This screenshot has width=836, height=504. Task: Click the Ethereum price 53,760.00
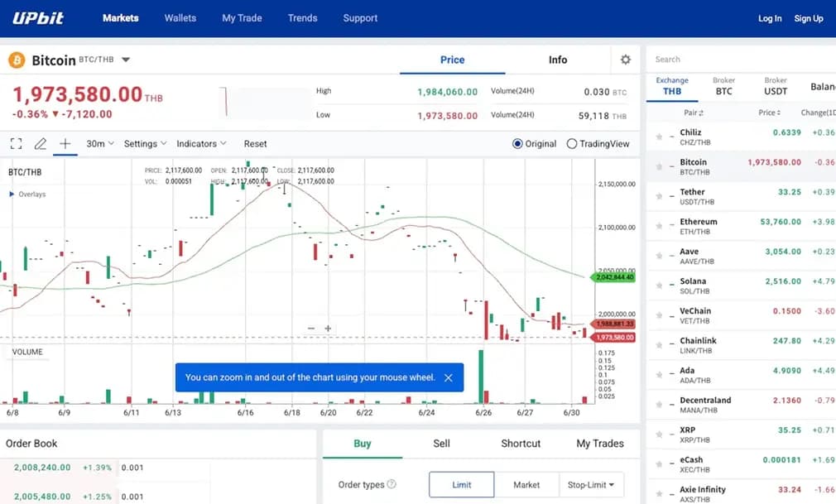781,221
